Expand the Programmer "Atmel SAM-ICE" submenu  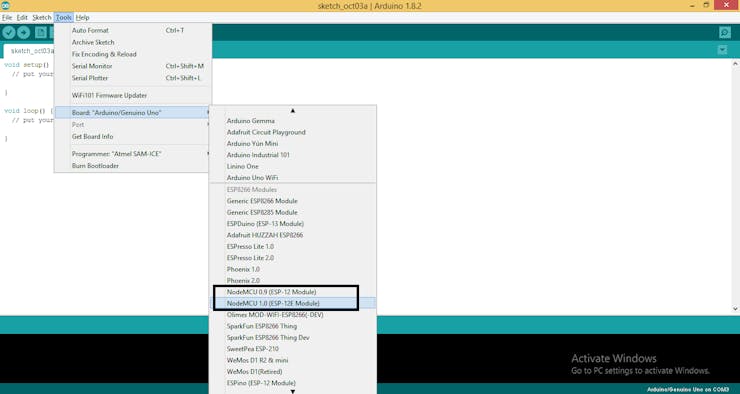pyautogui.click(x=133, y=154)
